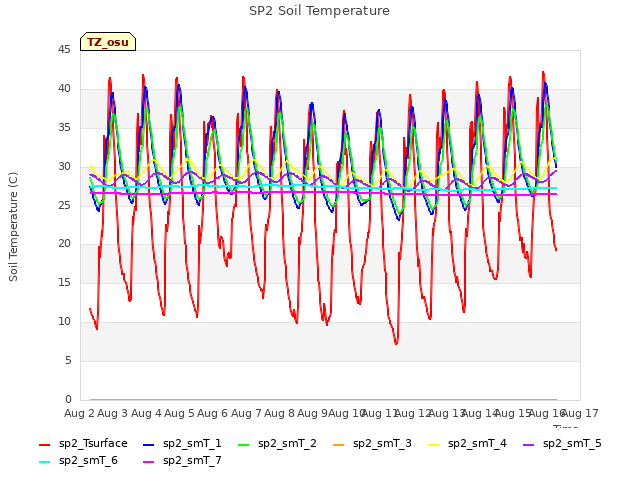
Task: Click the 45 y-axis tick label
Action: [x=64, y=50]
